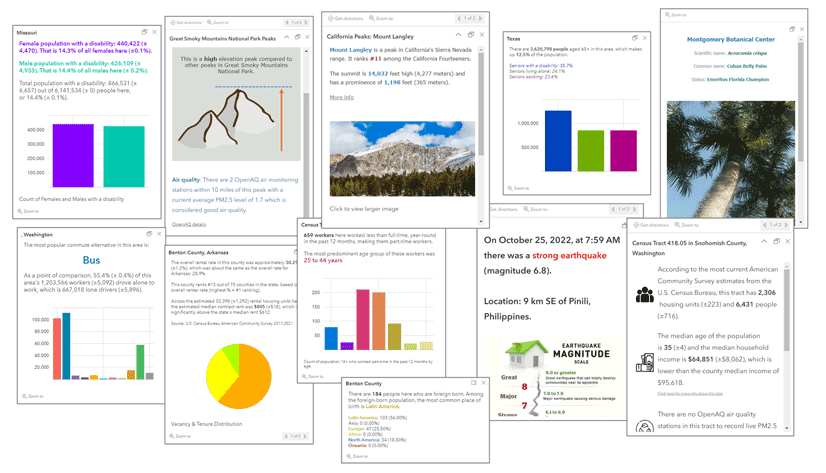Zoom to the Washington commute feature

click(x=33, y=396)
